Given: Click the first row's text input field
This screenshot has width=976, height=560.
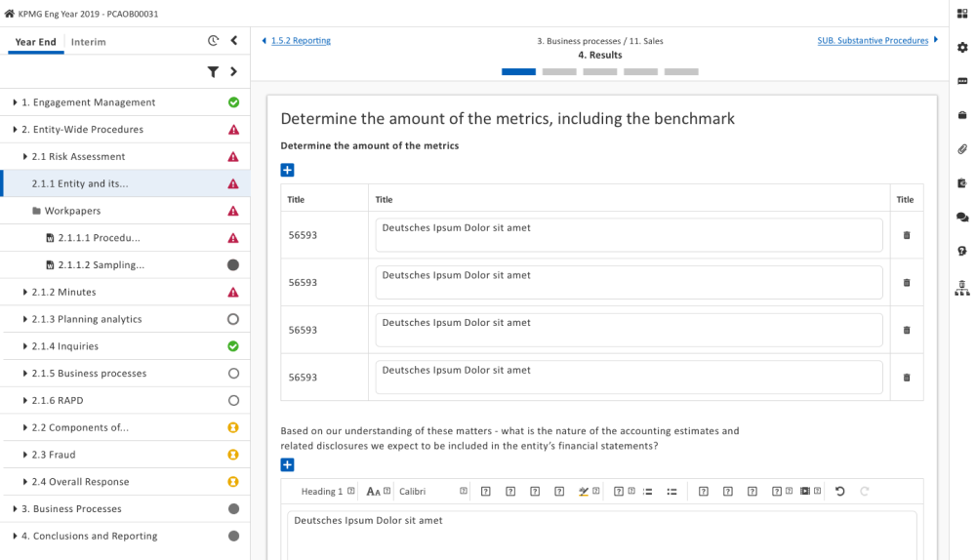Looking at the screenshot, I should pyautogui.click(x=629, y=235).
